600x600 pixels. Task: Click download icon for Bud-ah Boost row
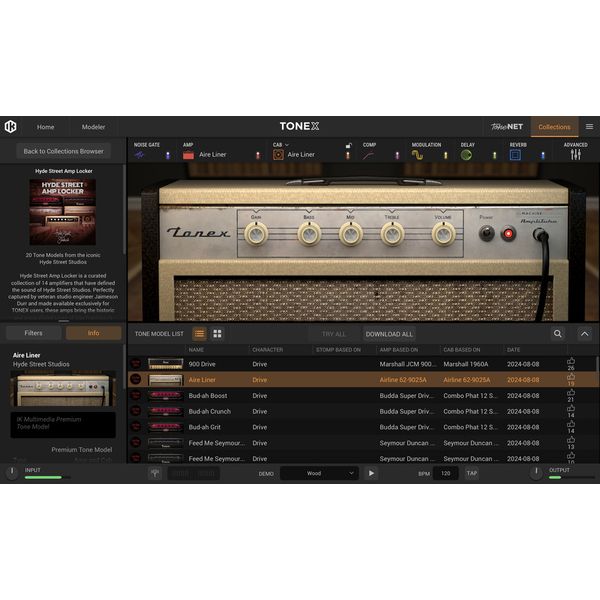click(x=135, y=395)
